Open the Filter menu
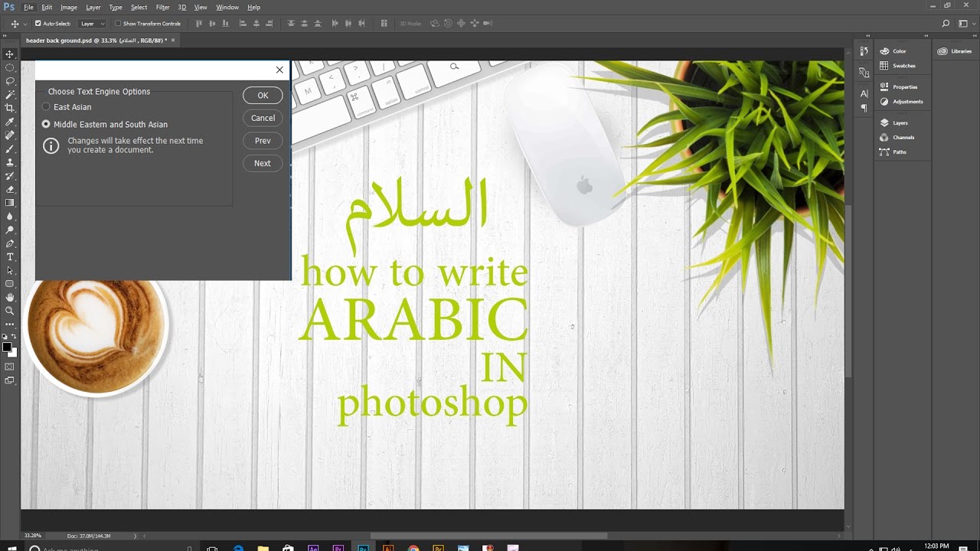 (x=163, y=7)
